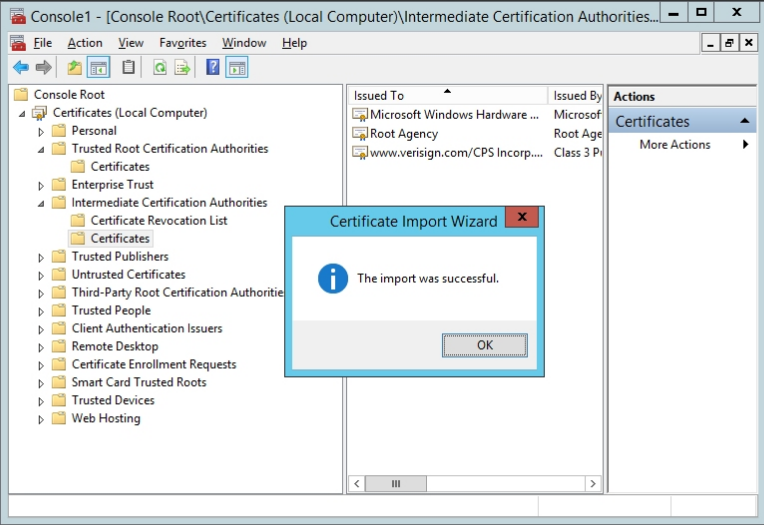The width and height of the screenshot is (764, 525).
Task: Expand the Personal folder node
Action: click(x=41, y=131)
